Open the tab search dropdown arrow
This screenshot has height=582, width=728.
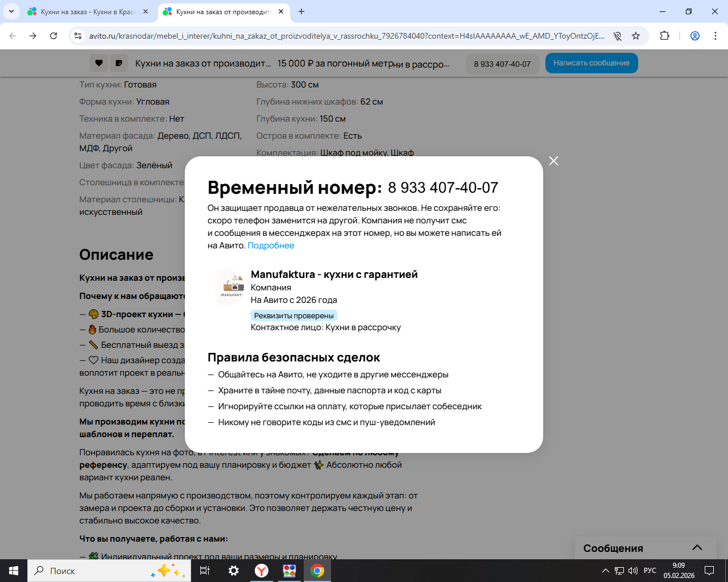11,11
